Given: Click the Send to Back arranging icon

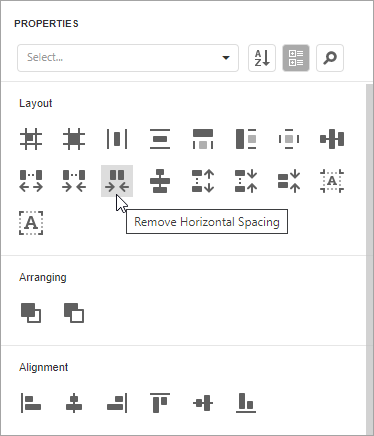Looking at the screenshot, I should [74, 313].
